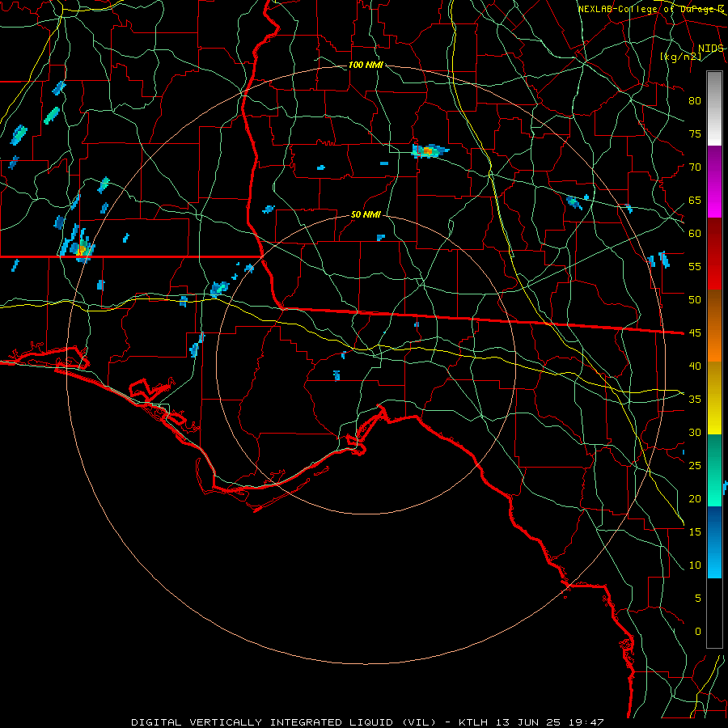728x728 pixels.
Task: Click the scale value "35"
Action: coord(695,400)
